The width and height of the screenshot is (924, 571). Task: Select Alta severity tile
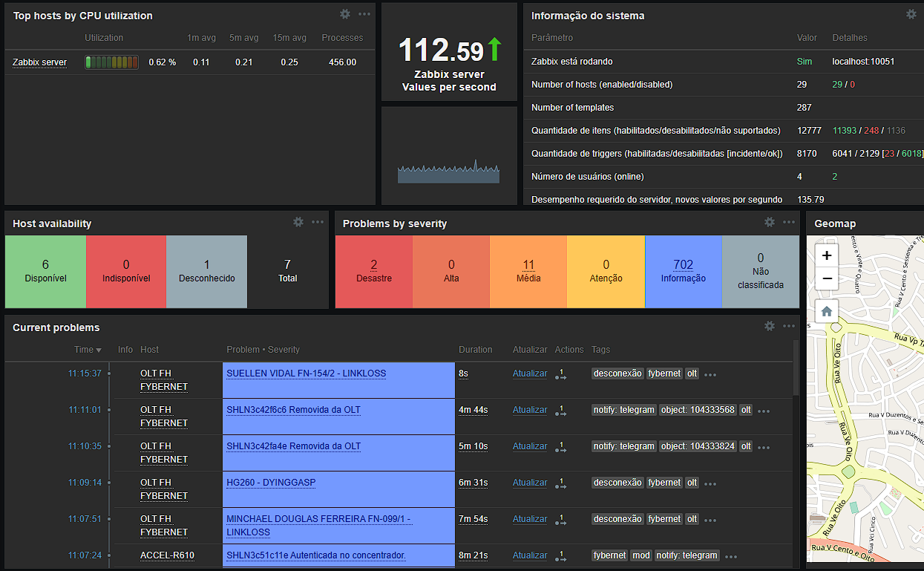click(x=451, y=272)
